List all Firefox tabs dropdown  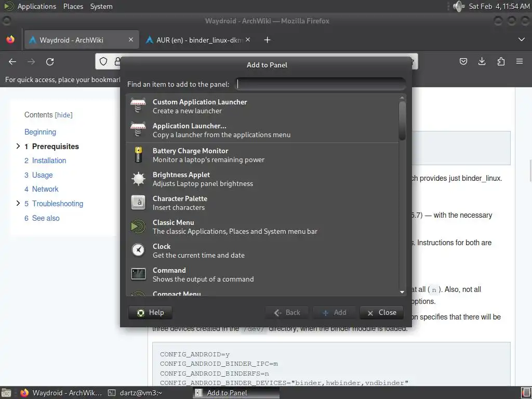pyautogui.click(x=522, y=39)
